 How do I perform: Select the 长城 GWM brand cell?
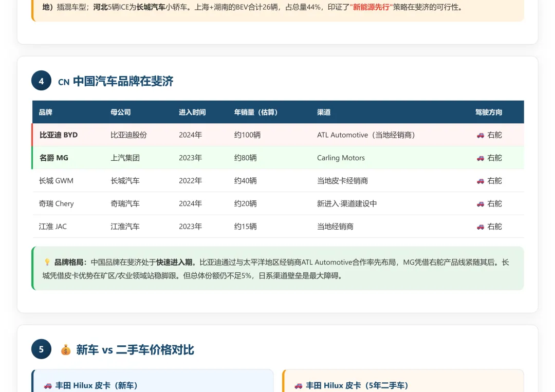[x=56, y=181]
